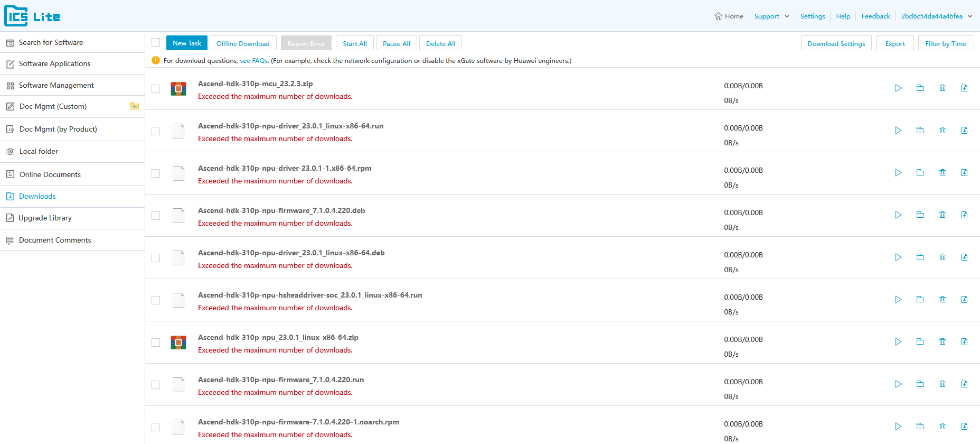Click the ICS Lite logo
980x444 pixels.
tap(32, 16)
